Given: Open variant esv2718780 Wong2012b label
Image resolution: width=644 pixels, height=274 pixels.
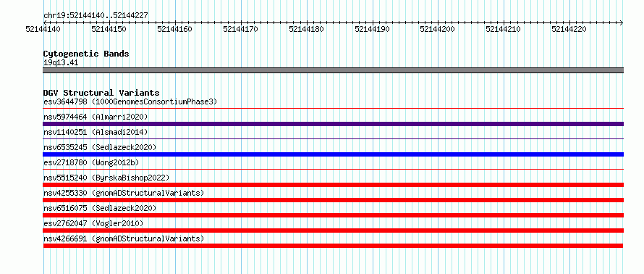Looking at the screenshot, I should tap(91, 162).
